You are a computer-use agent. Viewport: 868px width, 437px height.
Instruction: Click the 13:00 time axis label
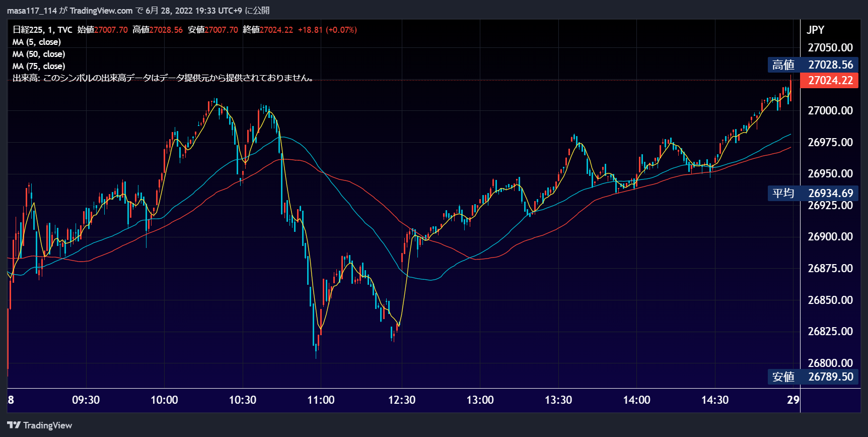(480, 400)
